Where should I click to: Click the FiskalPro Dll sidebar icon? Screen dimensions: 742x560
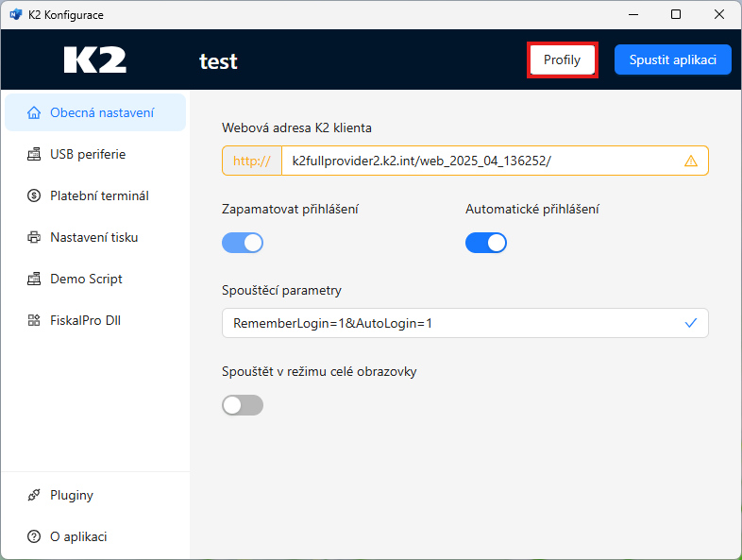[34, 321]
